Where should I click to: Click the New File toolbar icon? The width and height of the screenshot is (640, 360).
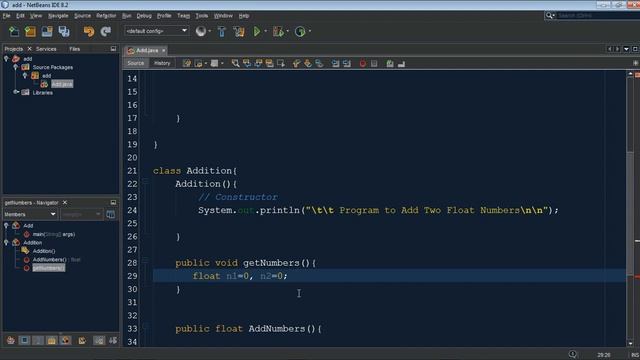14,31
